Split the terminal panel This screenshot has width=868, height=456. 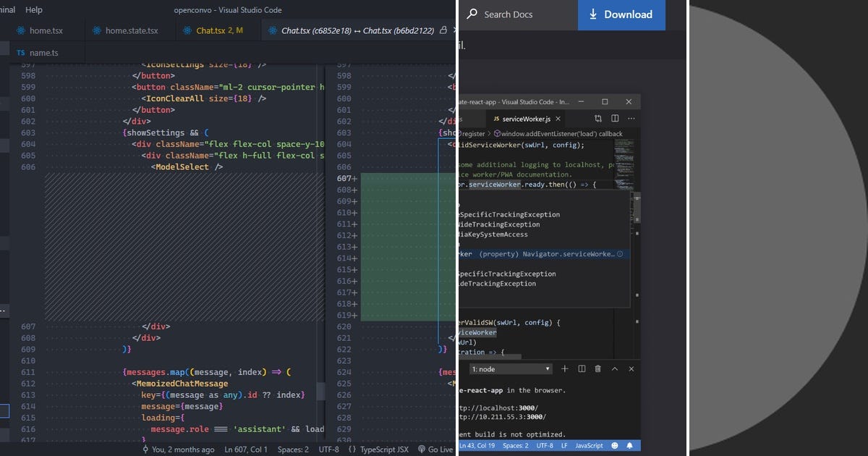(581, 369)
